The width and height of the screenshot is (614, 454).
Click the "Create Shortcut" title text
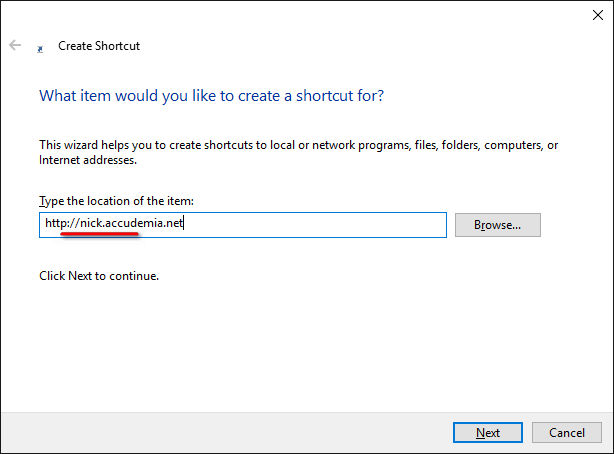tap(99, 46)
